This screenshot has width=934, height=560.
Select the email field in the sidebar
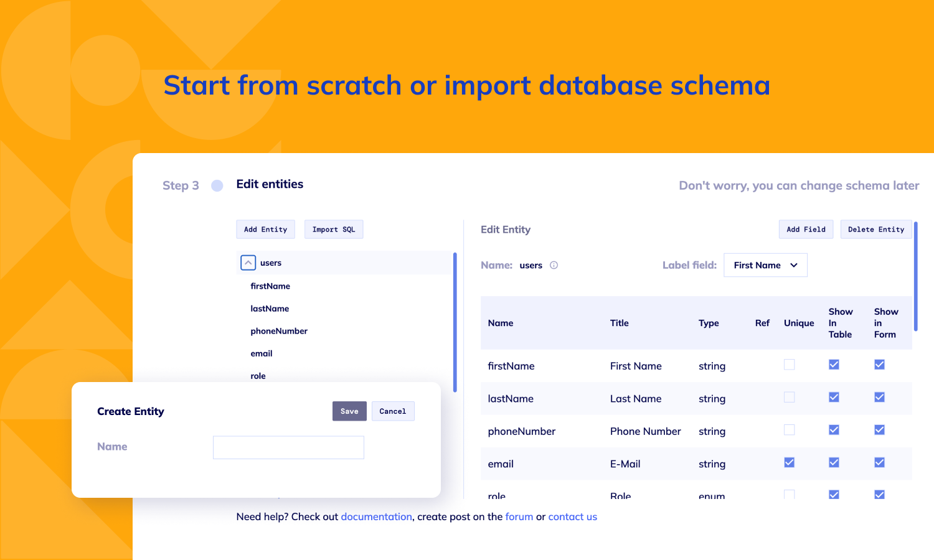click(x=261, y=353)
